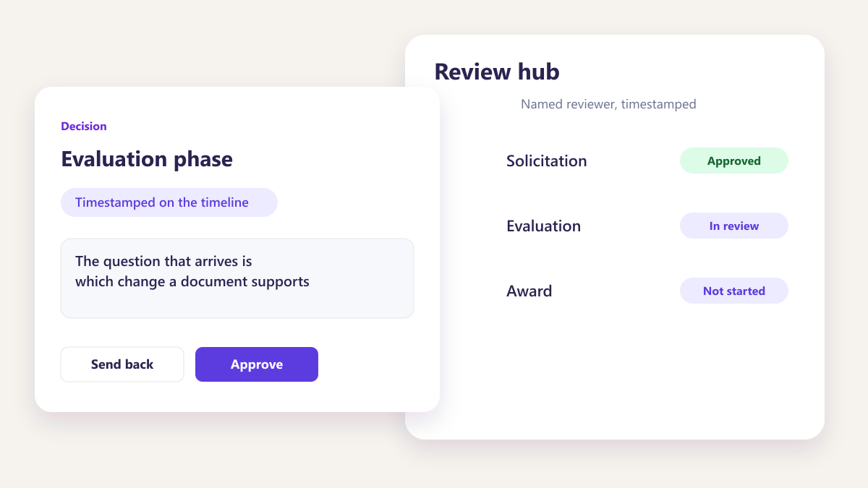The width and height of the screenshot is (868, 488).
Task: Select the Timestamped on the timeline pill
Action: [169, 202]
